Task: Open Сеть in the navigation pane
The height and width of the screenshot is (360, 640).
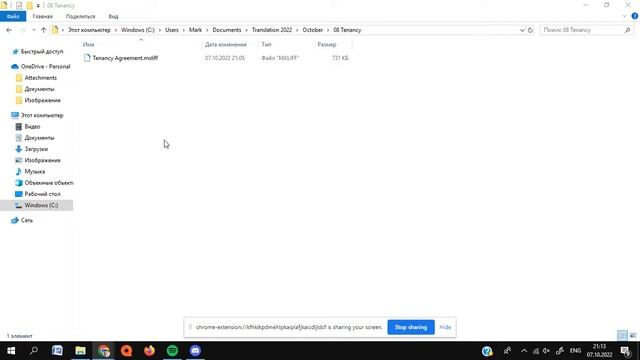Action: tap(27, 220)
